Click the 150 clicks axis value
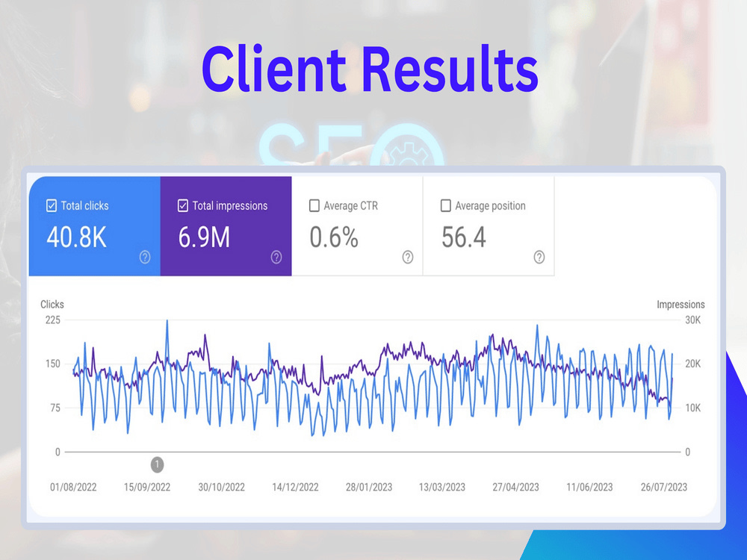Image resolution: width=747 pixels, height=560 pixels. 53,364
